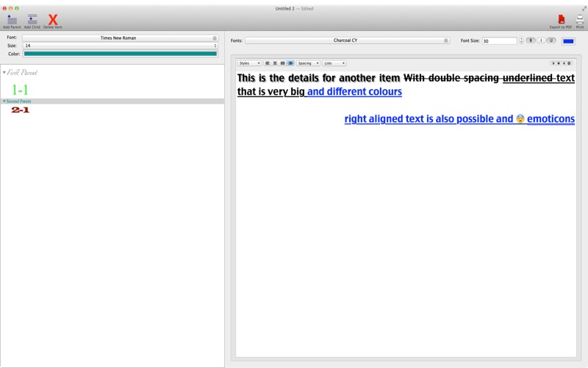Enter full screen with top-right arrows icon
Viewport: 588px width, 368px height.
click(x=584, y=8)
